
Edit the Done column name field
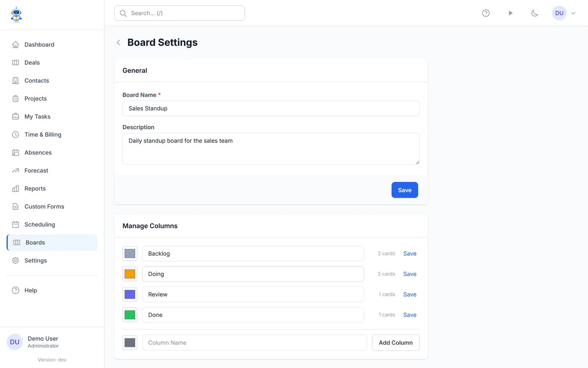[x=253, y=315]
